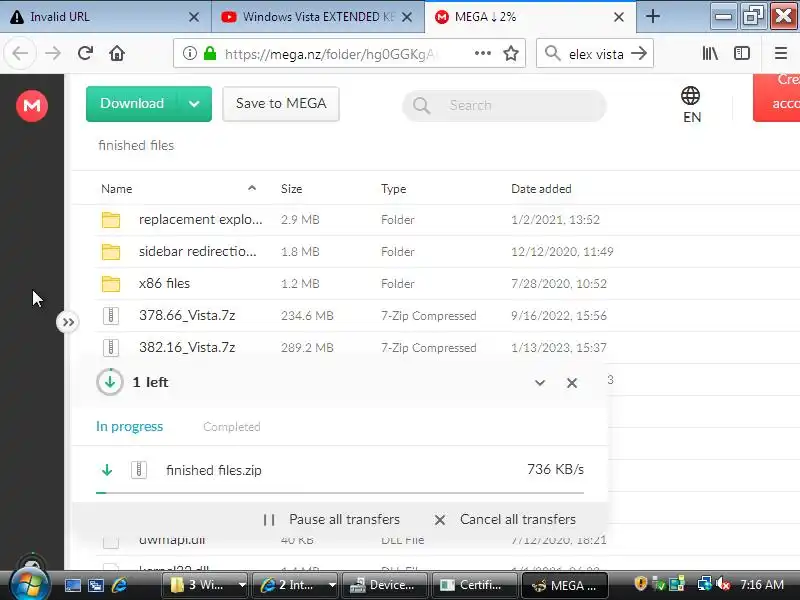This screenshot has height=600, width=800.
Task: Expand the 3 Wi... taskbar group dropdown
Action: [x=242, y=585]
